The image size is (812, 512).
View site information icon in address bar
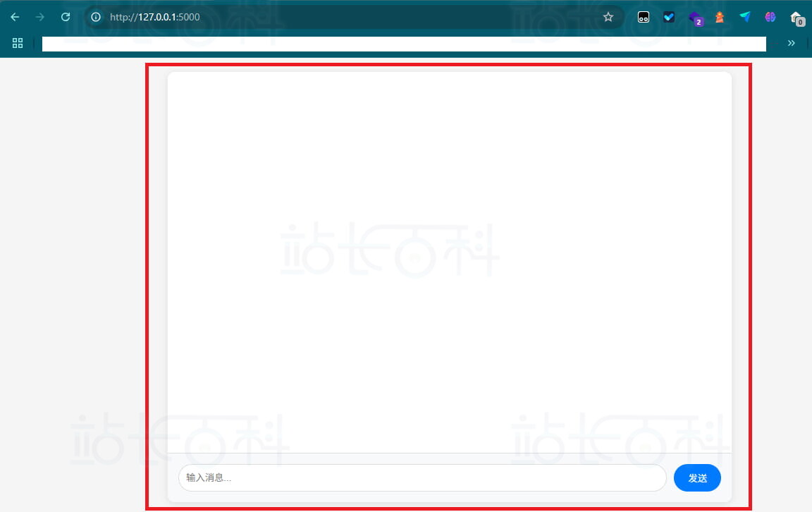tap(96, 17)
